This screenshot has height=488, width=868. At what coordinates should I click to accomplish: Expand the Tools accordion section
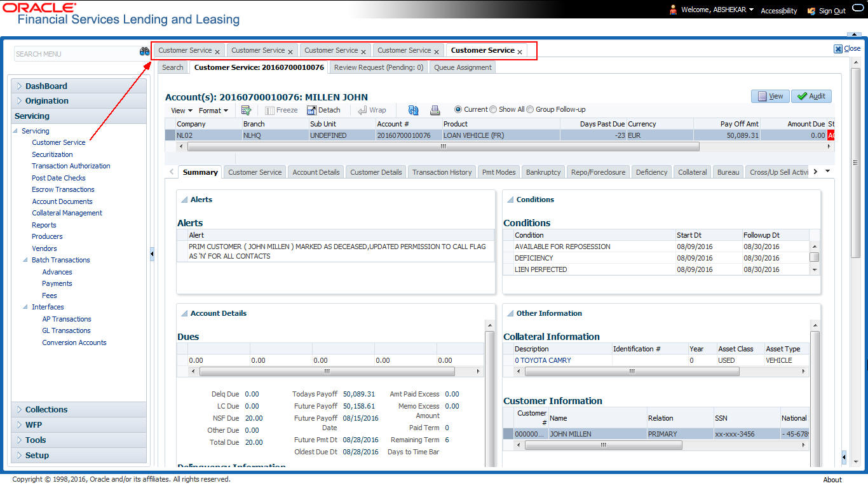coord(79,440)
